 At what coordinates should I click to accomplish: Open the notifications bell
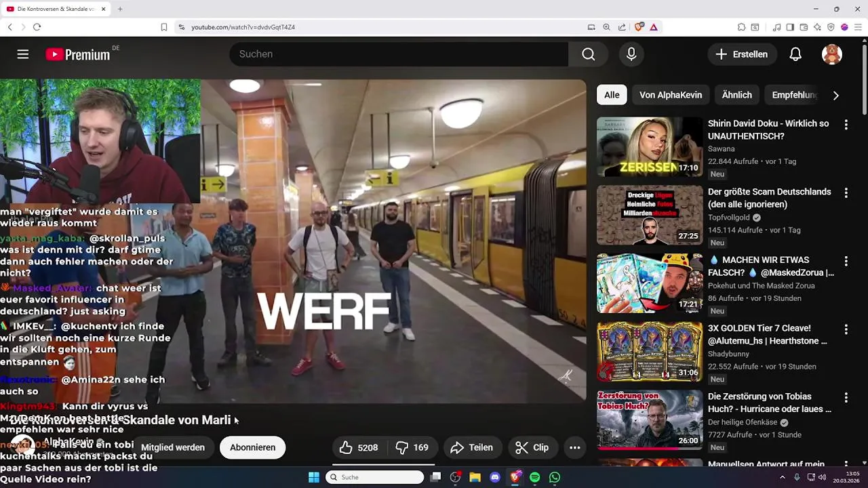(x=795, y=54)
